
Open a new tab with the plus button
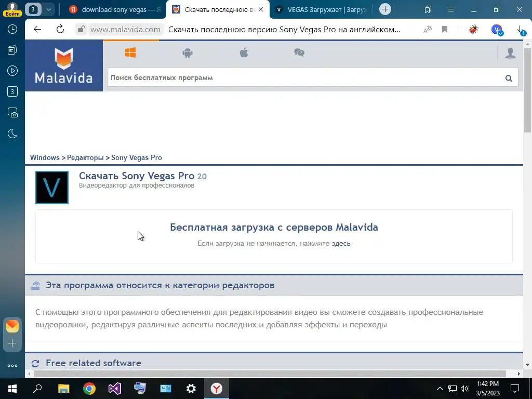click(x=385, y=9)
